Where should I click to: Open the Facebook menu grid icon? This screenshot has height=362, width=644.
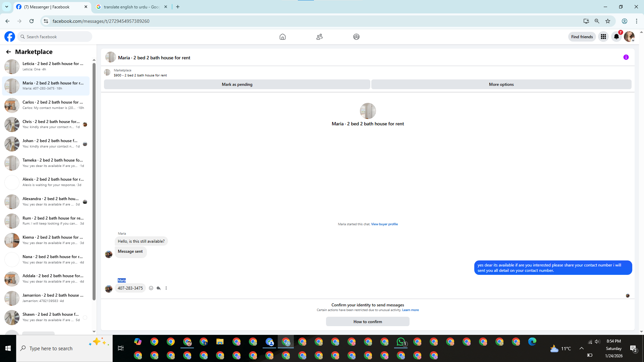point(603,37)
